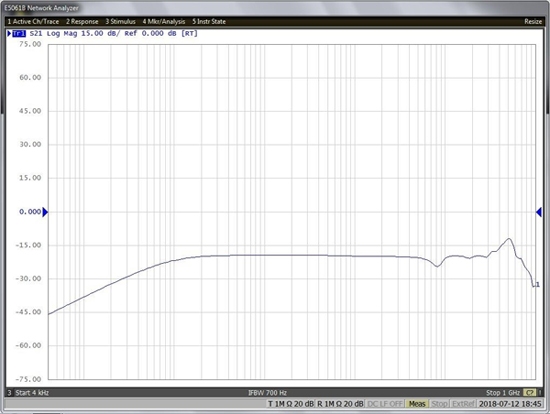Click the date and time 2018-07-12 18:45
The width and height of the screenshot is (550, 414).
(510, 404)
